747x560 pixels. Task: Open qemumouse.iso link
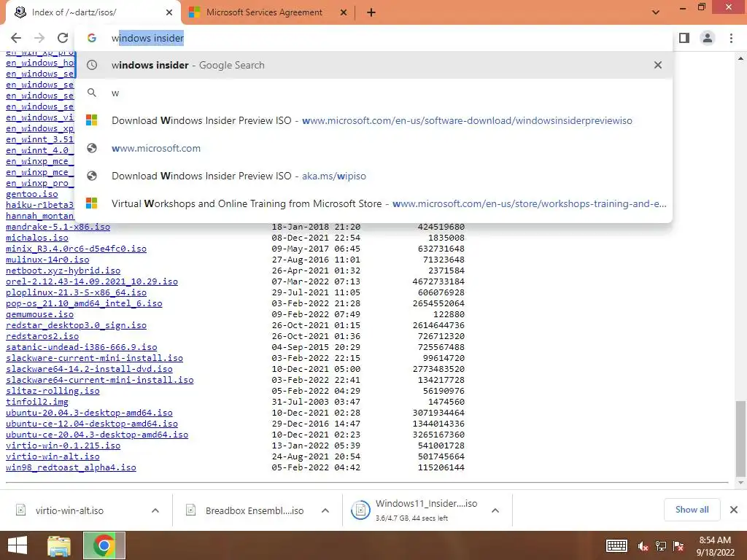[x=39, y=314]
